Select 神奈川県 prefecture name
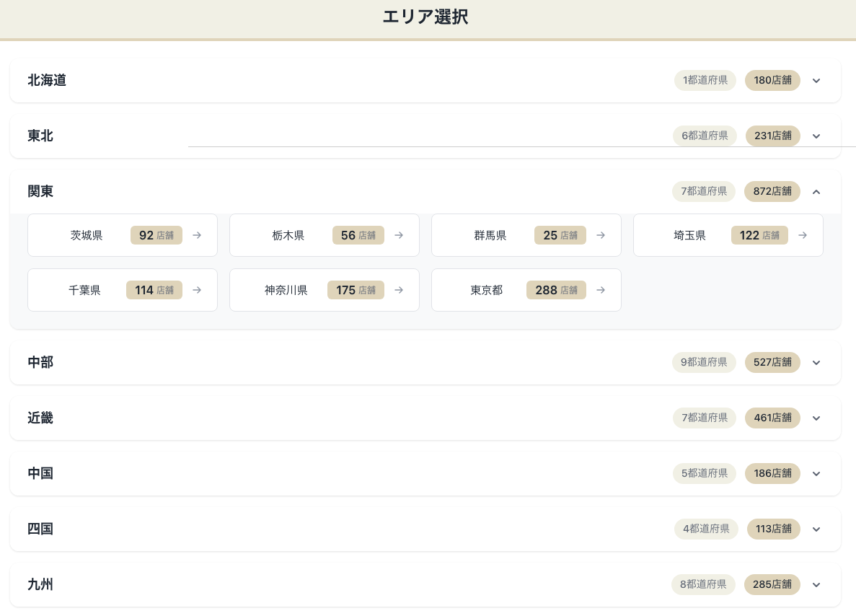The height and width of the screenshot is (616, 856). tap(286, 290)
